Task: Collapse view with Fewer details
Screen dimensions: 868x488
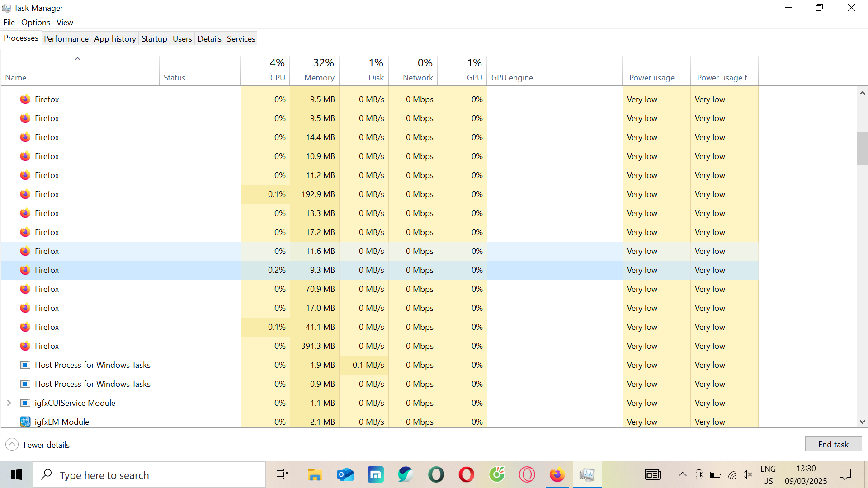Action: [x=38, y=445]
